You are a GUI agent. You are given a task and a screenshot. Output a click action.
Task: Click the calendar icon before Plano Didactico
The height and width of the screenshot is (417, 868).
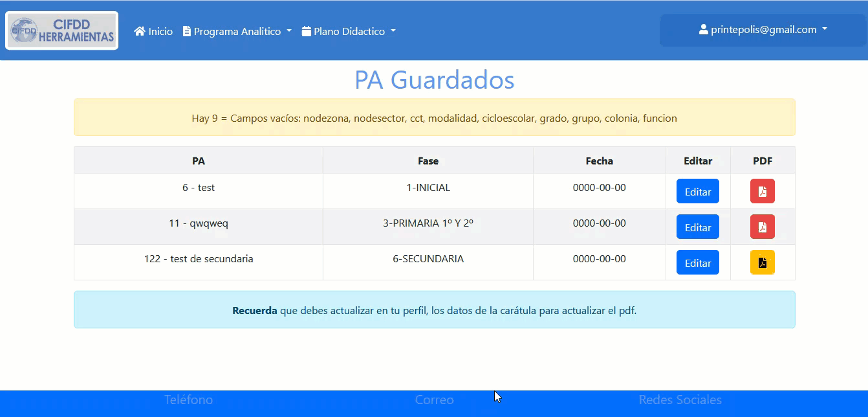307,31
